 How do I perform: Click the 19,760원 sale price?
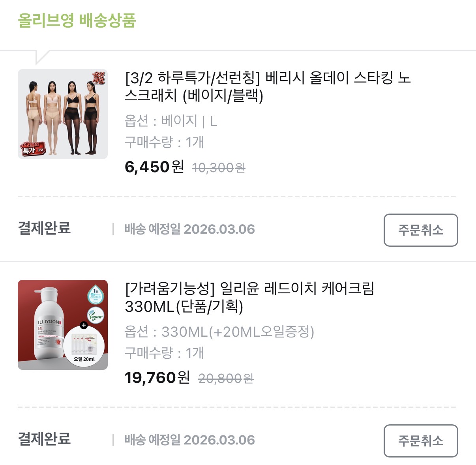pyautogui.click(x=157, y=378)
